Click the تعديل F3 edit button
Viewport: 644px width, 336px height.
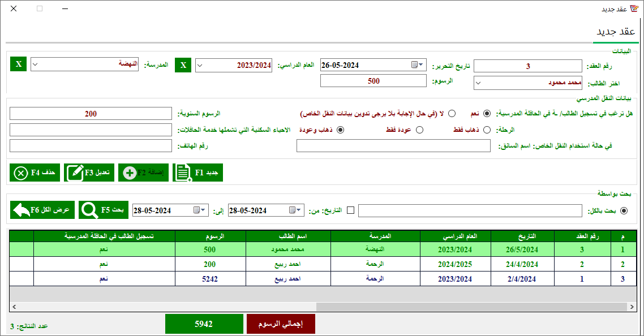pyautogui.click(x=89, y=173)
